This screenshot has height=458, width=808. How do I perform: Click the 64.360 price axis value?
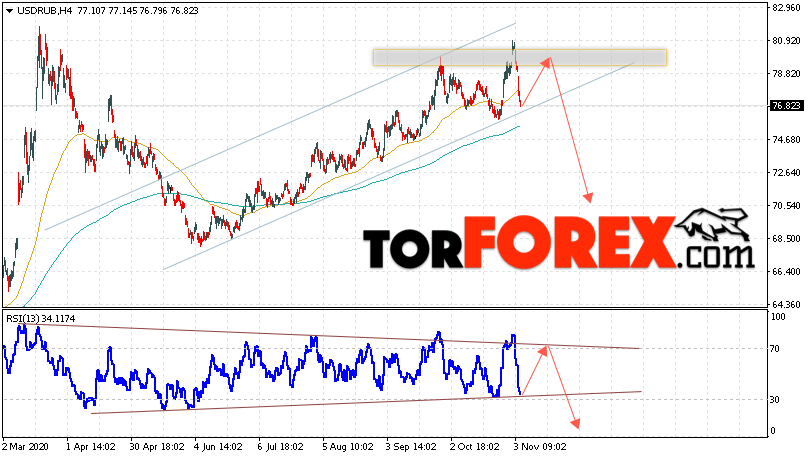[x=786, y=304]
